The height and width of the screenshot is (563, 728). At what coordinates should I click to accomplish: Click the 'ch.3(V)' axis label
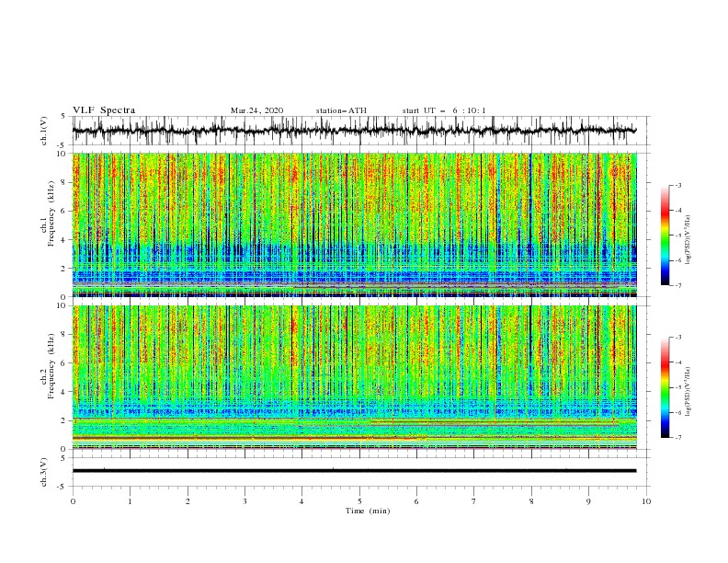[44, 472]
